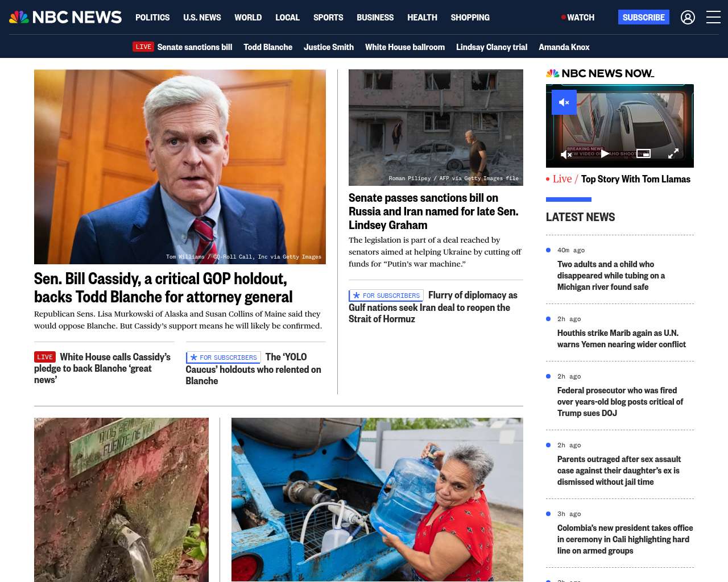The image size is (728, 582).
Task: Read the Cassidy backs Todd Blanche headline
Action: tap(163, 288)
